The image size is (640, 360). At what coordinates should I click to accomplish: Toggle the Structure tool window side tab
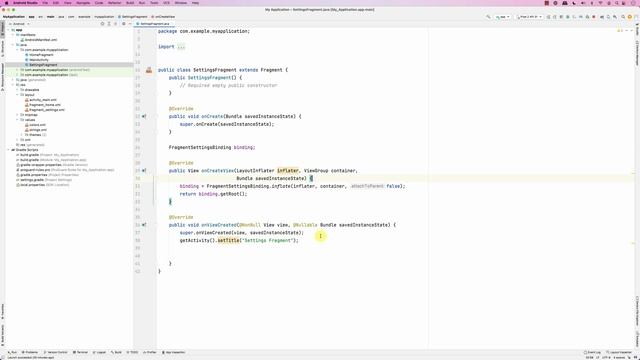[2, 48]
